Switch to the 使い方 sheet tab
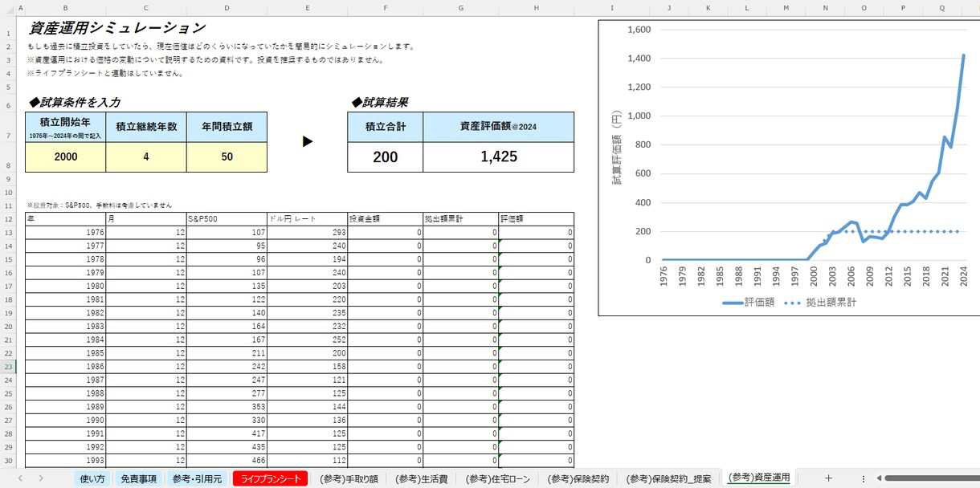The height and width of the screenshot is (488, 980). (92, 479)
